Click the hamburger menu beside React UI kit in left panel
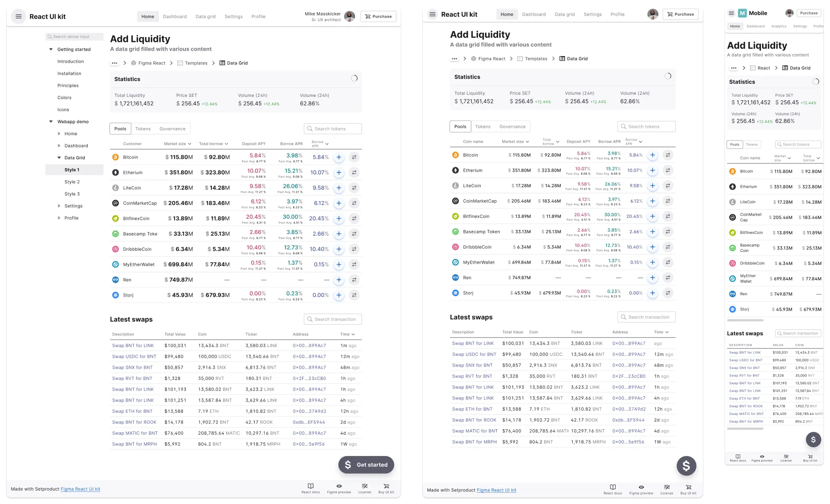Screen dimensions: 830x504 (x=18, y=16)
